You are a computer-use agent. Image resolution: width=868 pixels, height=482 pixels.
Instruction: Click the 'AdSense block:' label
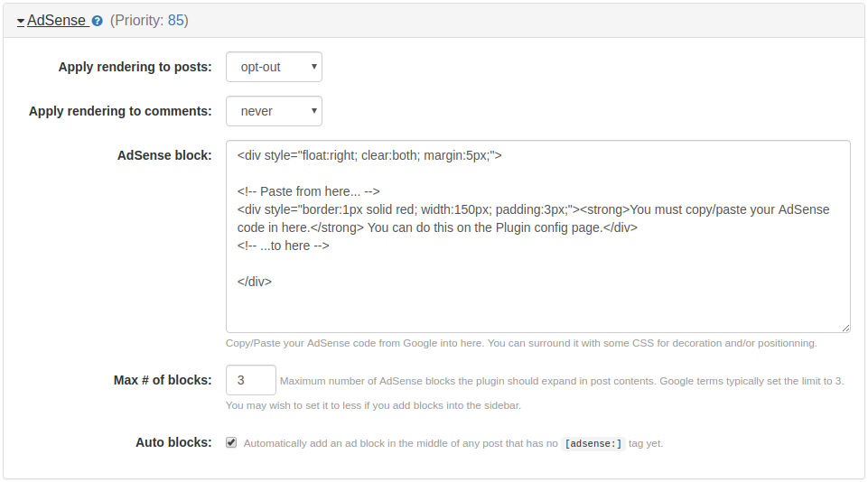[164, 155]
